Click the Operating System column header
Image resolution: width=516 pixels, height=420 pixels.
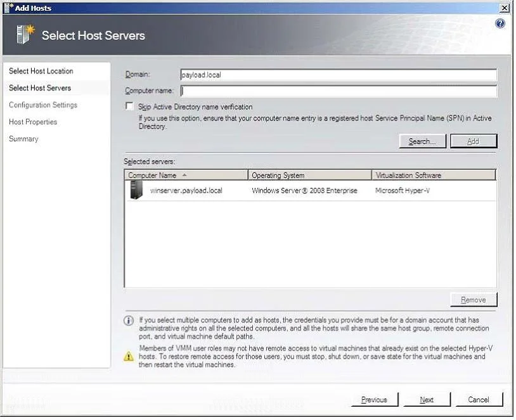click(x=310, y=175)
